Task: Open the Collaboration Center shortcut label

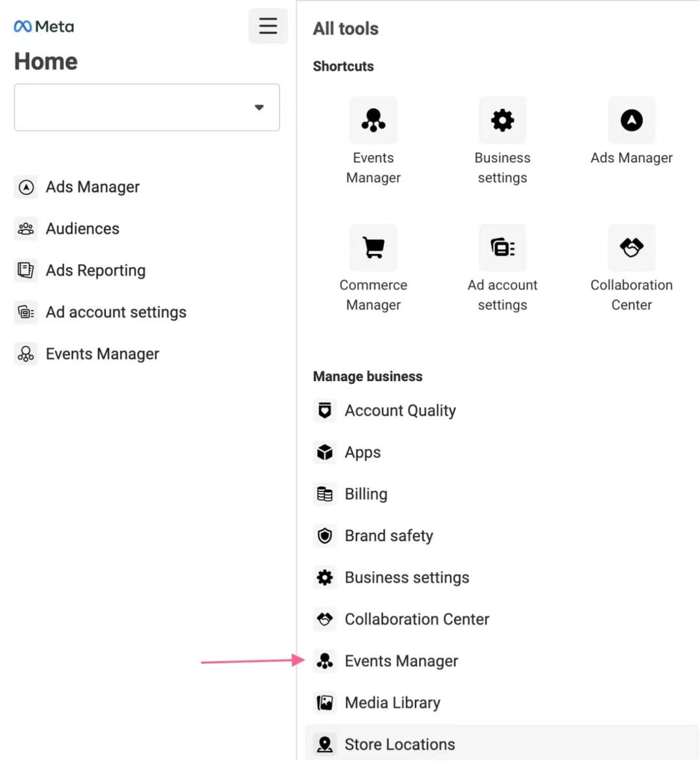Action: point(631,295)
